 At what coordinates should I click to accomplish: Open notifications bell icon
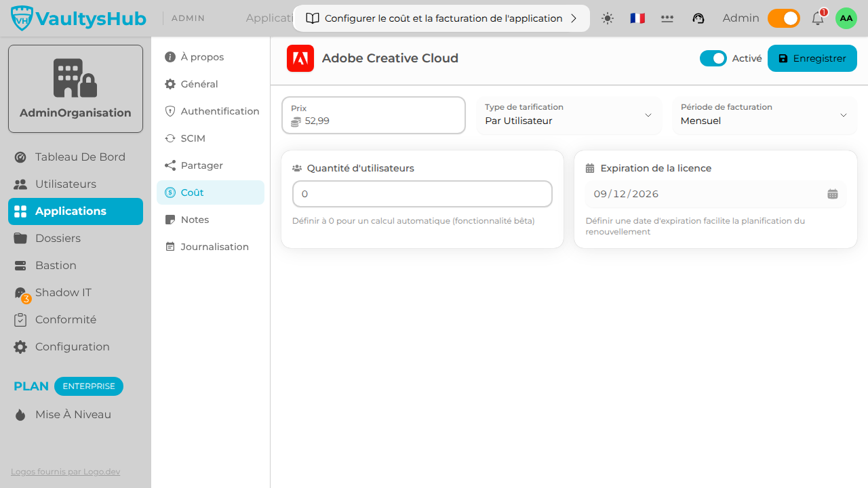818,18
